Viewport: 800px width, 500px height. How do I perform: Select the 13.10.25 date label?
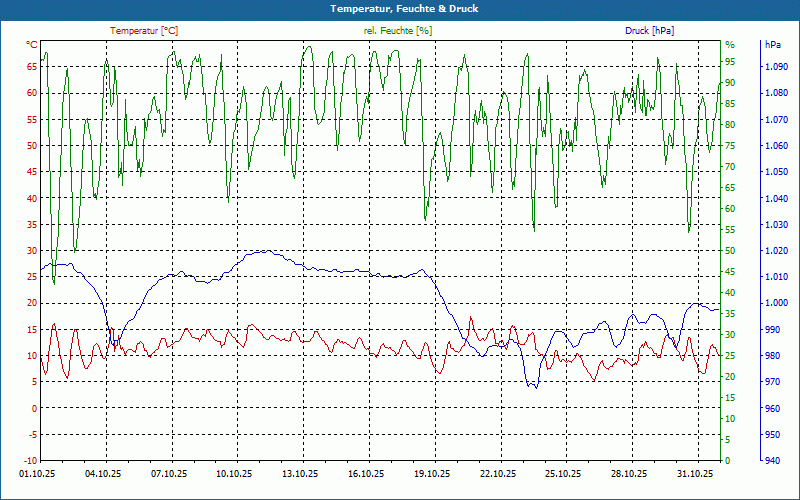(301, 474)
